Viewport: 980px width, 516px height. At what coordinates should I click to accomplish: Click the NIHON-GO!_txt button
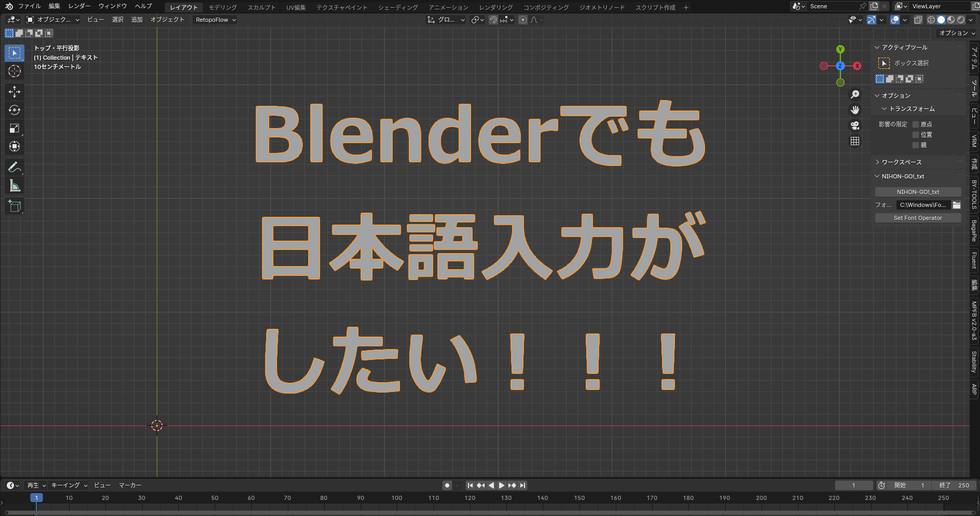pyautogui.click(x=918, y=192)
